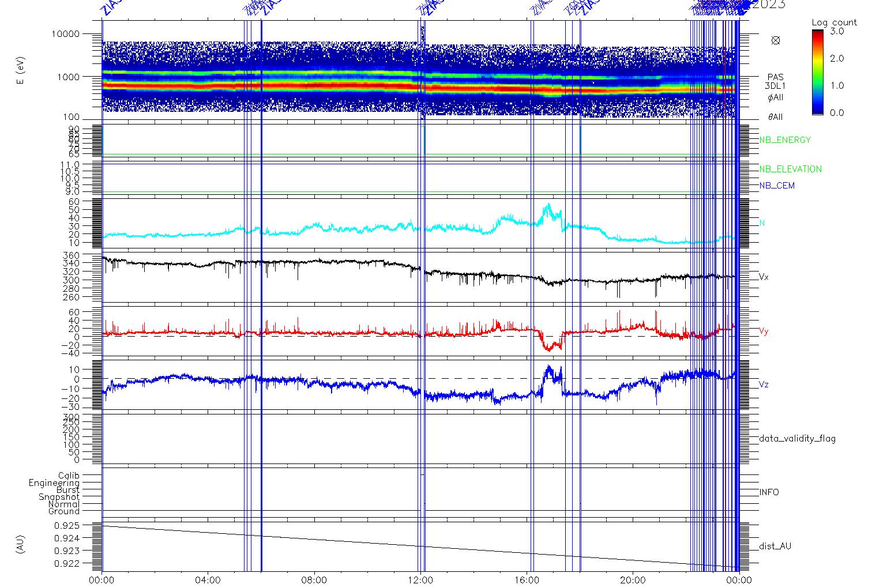872x588 pixels.
Task: Click the Burst mode label
Action: coord(68,490)
